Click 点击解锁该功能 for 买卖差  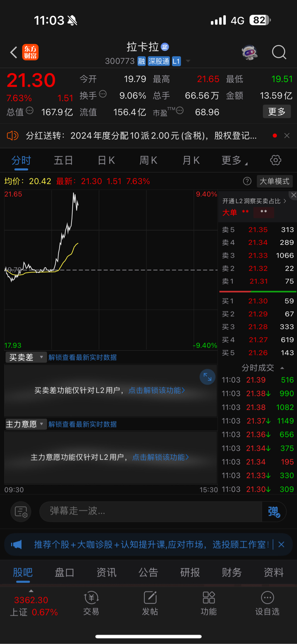(x=157, y=391)
